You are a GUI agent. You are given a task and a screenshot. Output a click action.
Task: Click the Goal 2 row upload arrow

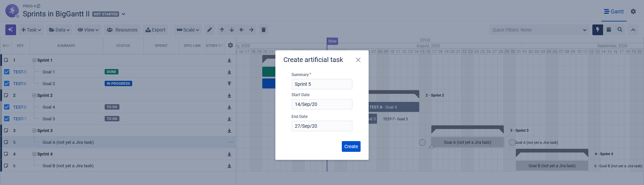pyautogui.click(x=229, y=84)
